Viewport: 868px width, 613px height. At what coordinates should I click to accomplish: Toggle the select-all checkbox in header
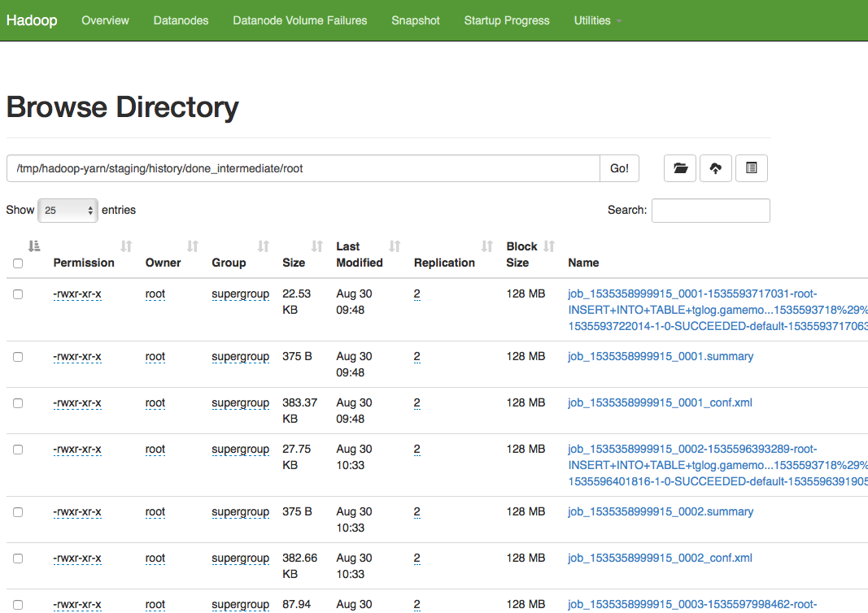tap(18, 263)
